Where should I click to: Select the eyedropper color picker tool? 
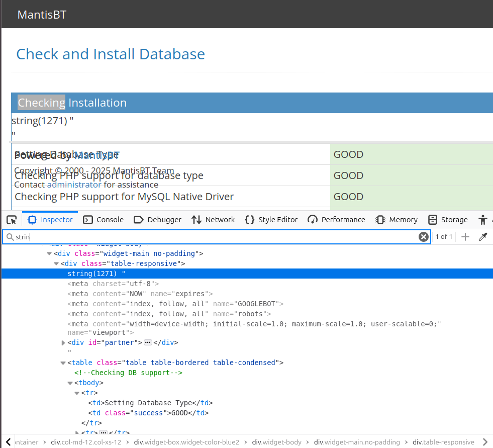tap(483, 237)
